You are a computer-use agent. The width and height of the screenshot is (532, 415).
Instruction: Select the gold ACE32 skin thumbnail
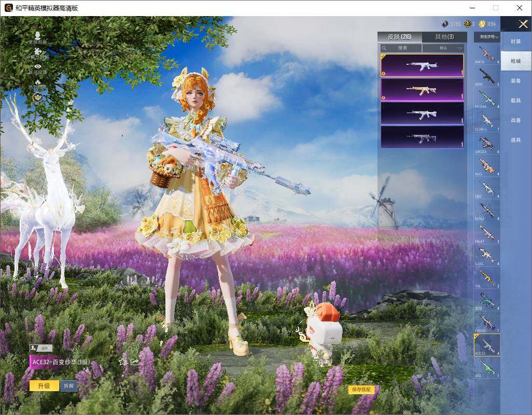pos(422,90)
